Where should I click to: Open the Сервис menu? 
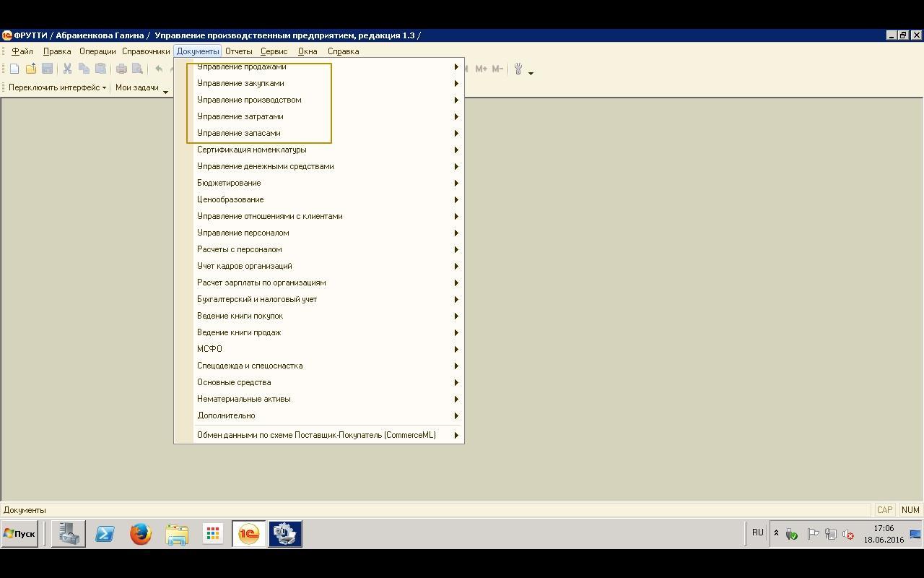[x=274, y=51]
